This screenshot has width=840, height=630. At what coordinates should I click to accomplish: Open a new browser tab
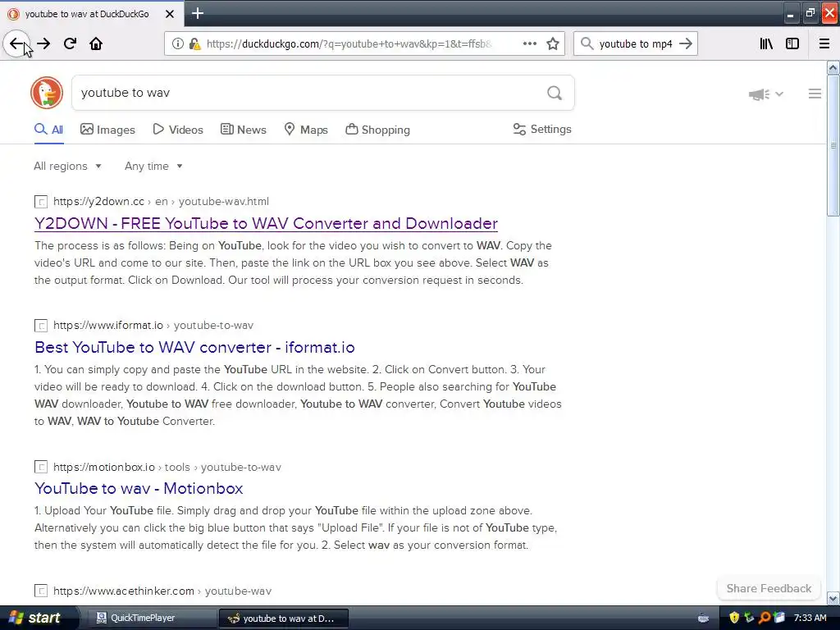point(198,13)
